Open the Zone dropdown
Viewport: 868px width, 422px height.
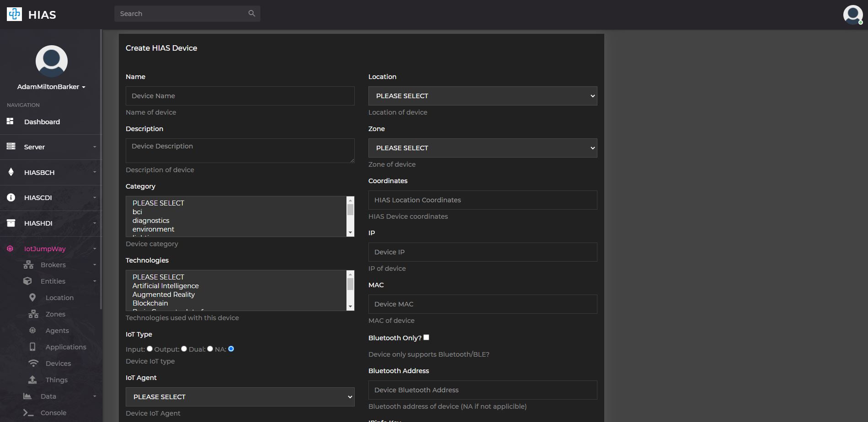click(x=483, y=148)
